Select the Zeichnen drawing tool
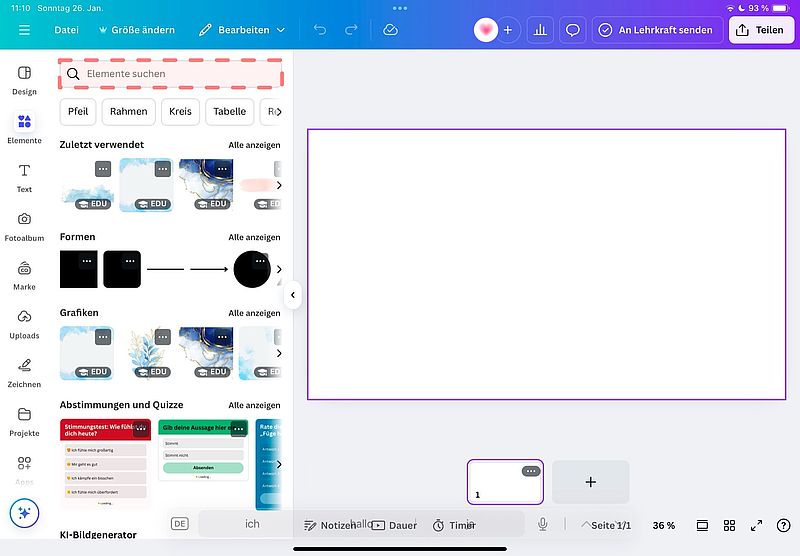This screenshot has height=556, width=800. click(x=24, y=372)
